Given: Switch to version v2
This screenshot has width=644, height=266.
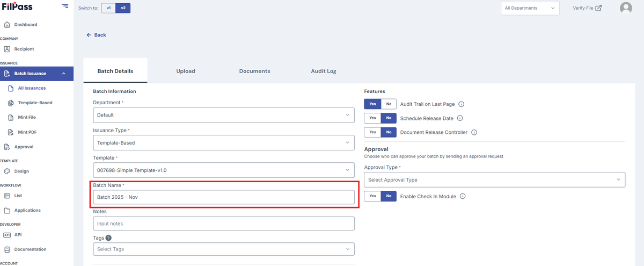Looking at the screenshot, I should pos(123,8).
